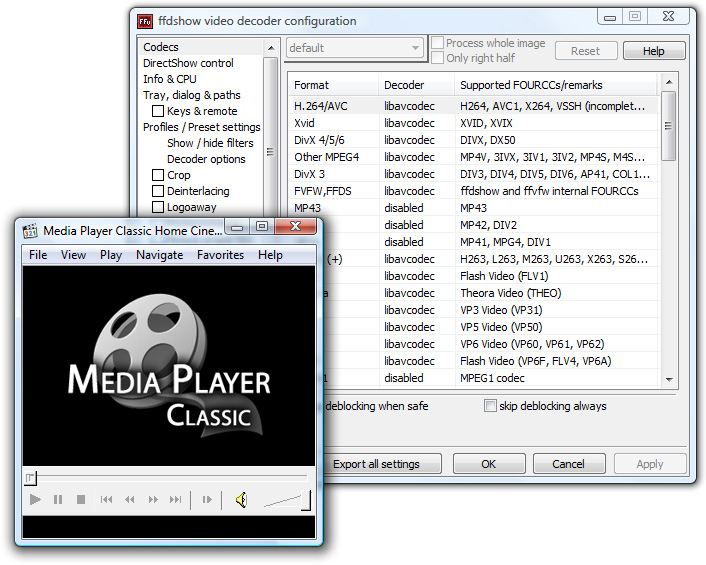706x565 pixels.
Task: Click Supported FOURCCs/remarks column header
Action: (557, 85)
